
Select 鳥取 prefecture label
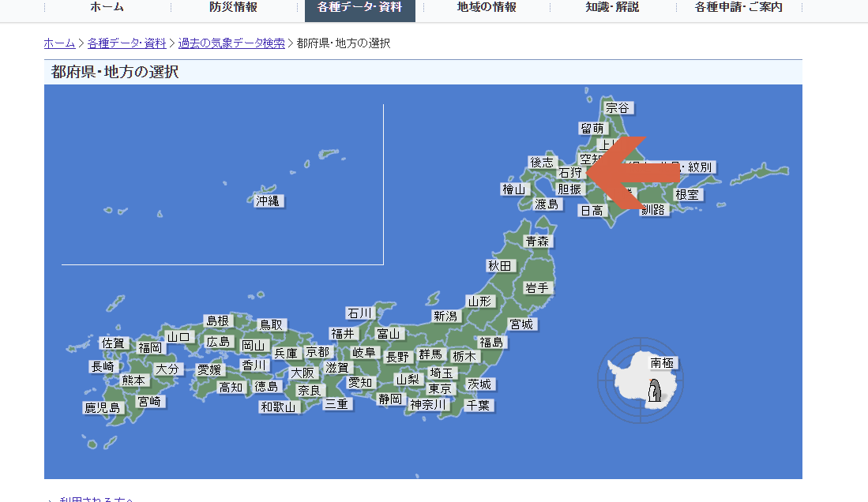(271, 325)
